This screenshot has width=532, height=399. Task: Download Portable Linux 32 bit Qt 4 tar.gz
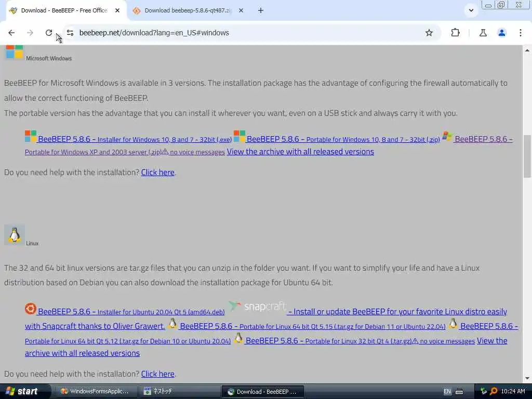point(360,341)
